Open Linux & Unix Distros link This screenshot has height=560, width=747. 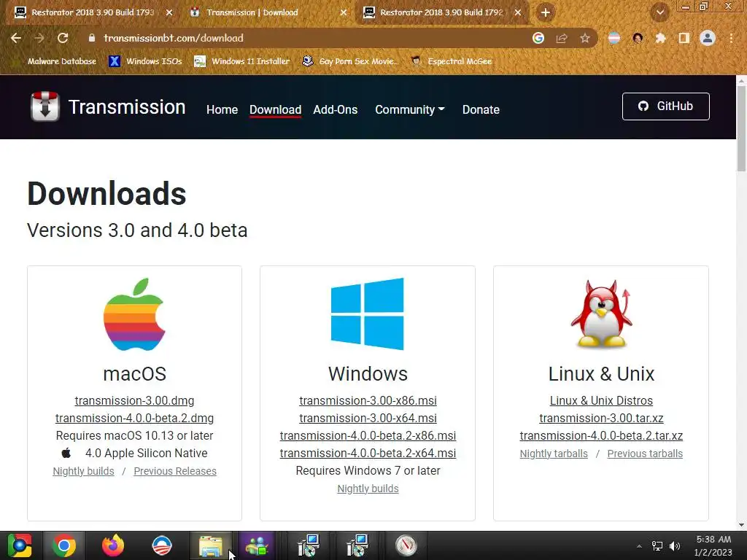point(601,400)
